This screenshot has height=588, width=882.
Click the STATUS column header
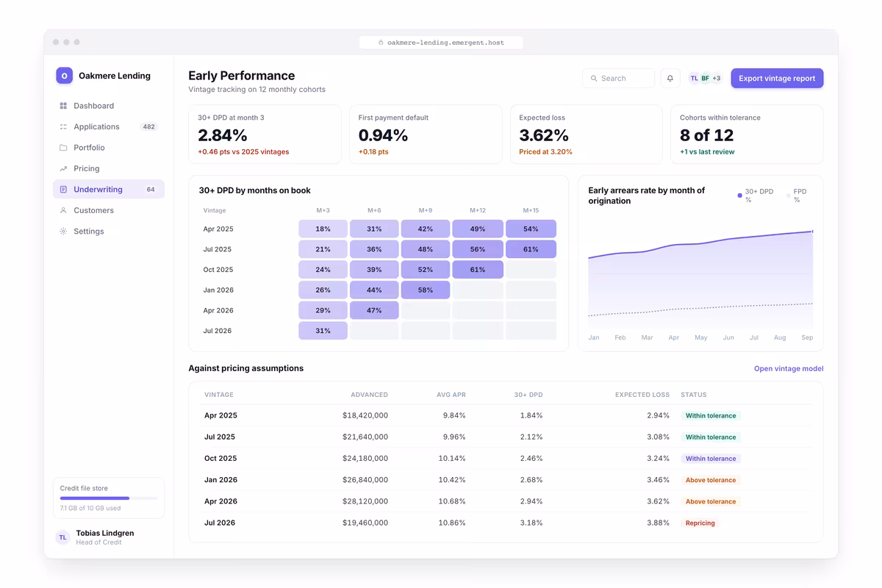(x=694, y=395)
